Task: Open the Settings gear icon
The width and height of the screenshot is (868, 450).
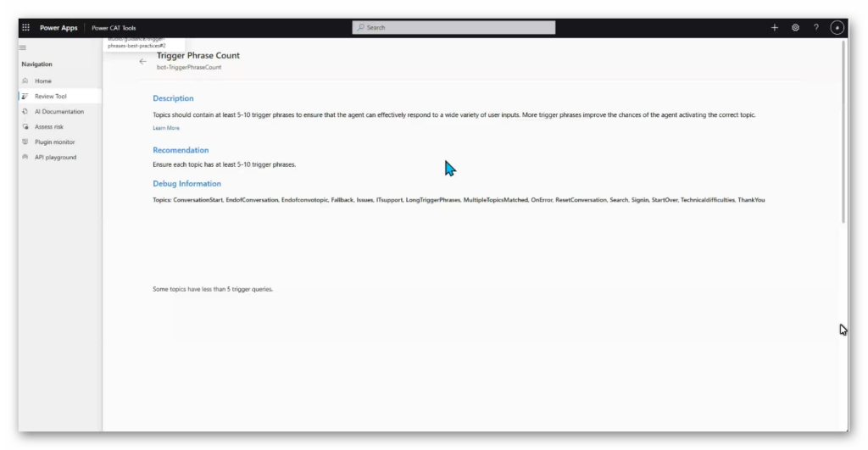Action: point(795,28)
